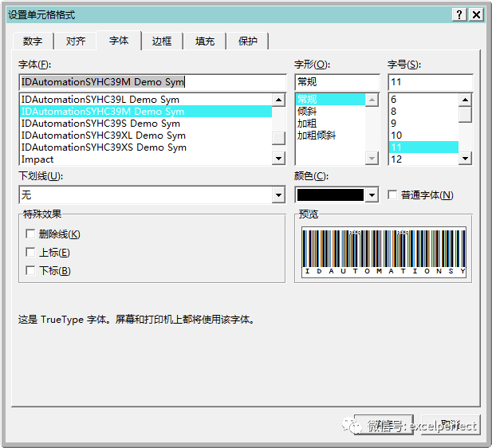Pick IDAutomationSYHC39XS Demo Sym font

pos(146,147)
